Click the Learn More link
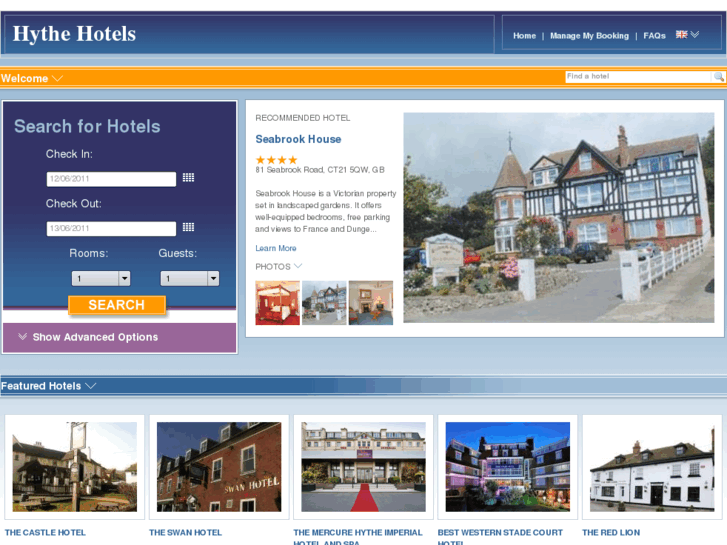Viewport: 727px width, 545px height. 276,248
